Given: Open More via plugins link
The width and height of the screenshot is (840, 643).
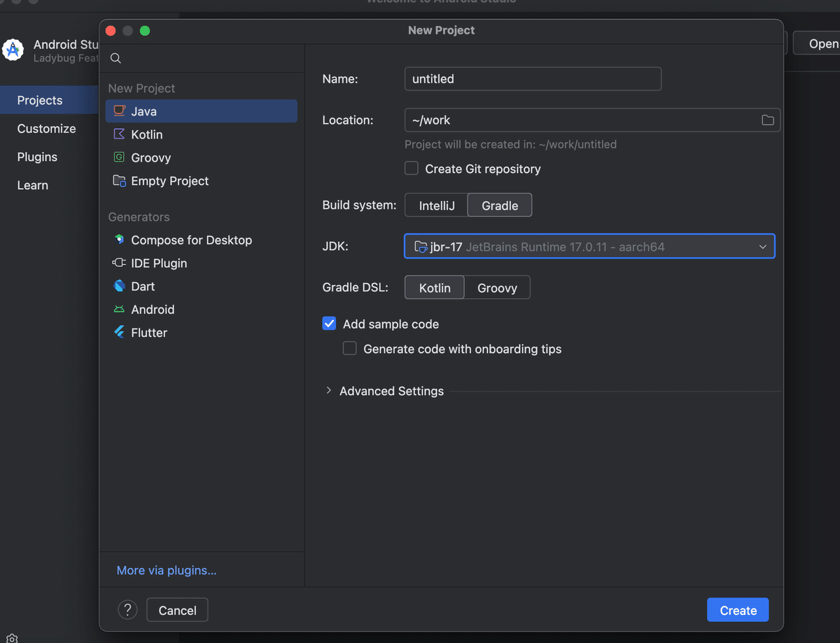Looking at the screenshot, I should (x=167, y=570).
